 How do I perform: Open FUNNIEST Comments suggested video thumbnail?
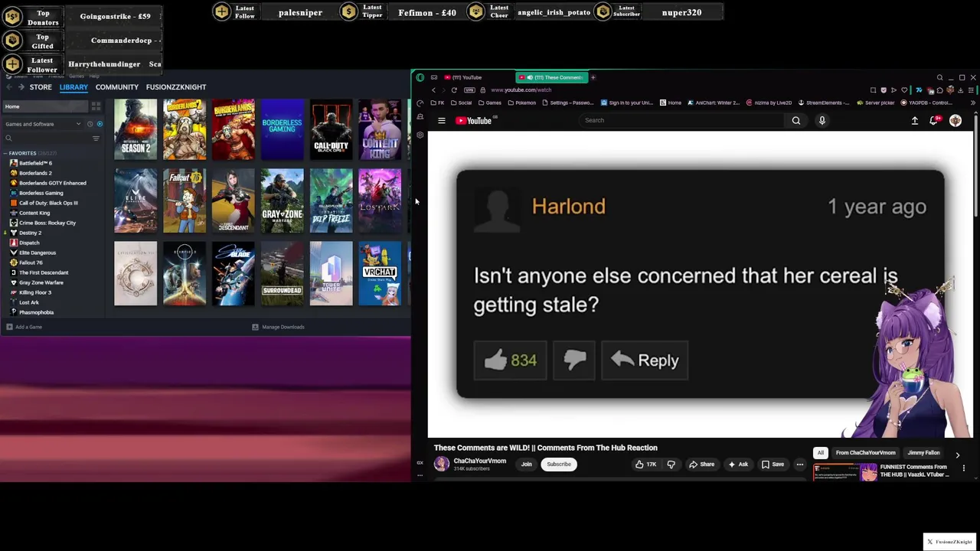coord(845,471)
